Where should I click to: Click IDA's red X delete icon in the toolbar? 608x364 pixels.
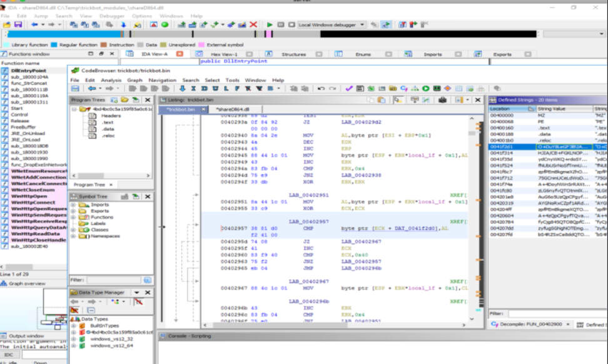click(253, 25)
